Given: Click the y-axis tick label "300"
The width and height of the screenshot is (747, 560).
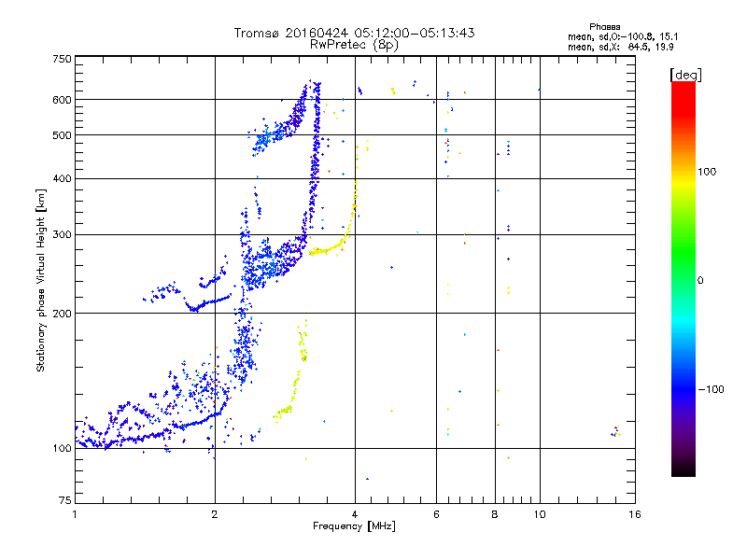Looking at the screenshot, I should pos(62,235).
